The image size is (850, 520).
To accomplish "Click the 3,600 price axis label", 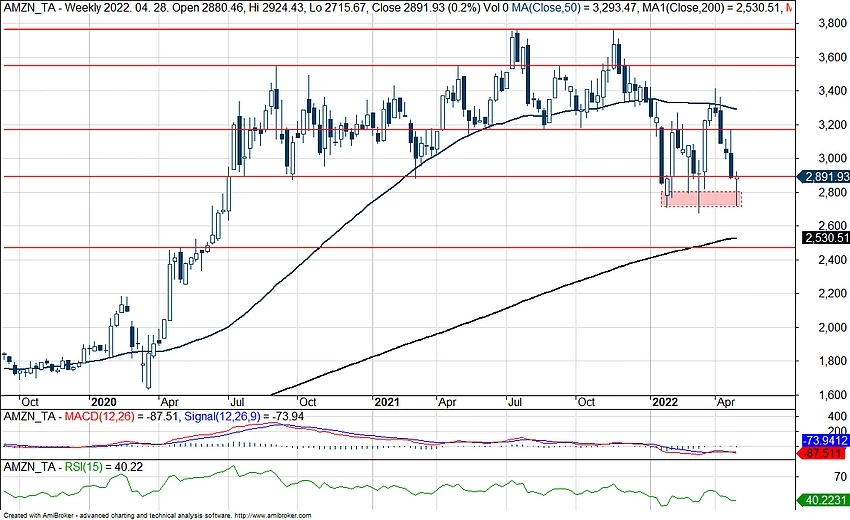I will tap(832, 57).
